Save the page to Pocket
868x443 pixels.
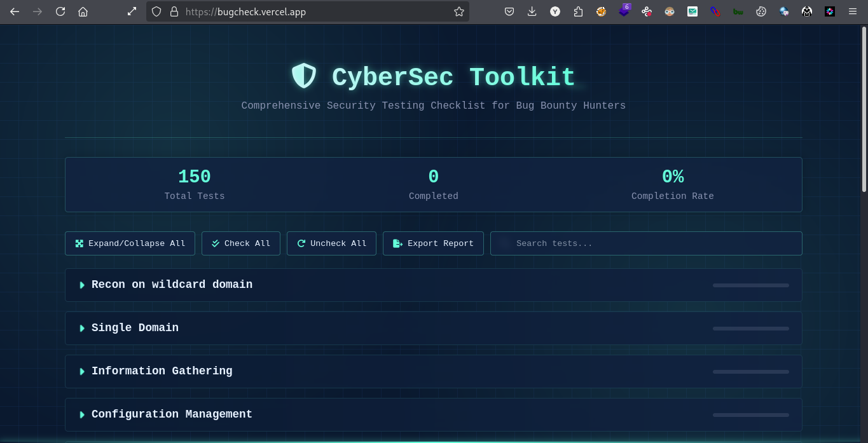pyautogui.click(x=509, y=11)
